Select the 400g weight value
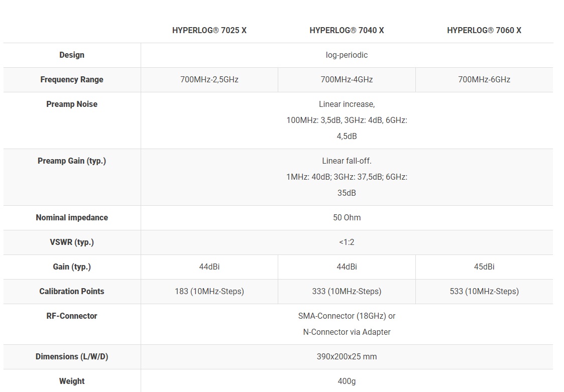 [x=347, y=381]
